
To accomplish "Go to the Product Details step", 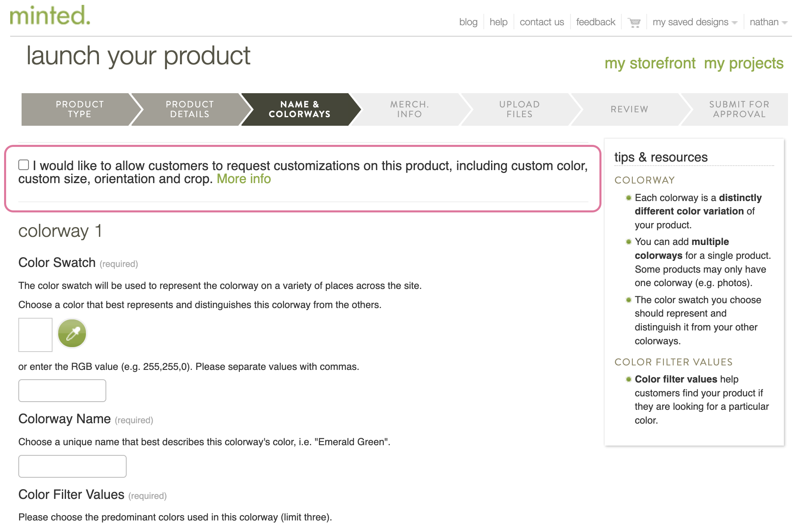I will click(189, 109).
